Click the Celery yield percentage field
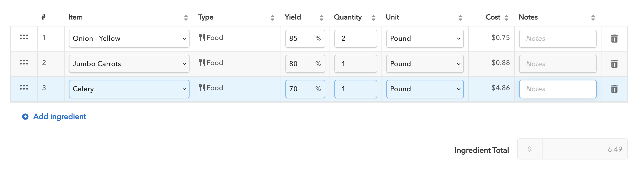644x170 pixels. click(300, 89)
